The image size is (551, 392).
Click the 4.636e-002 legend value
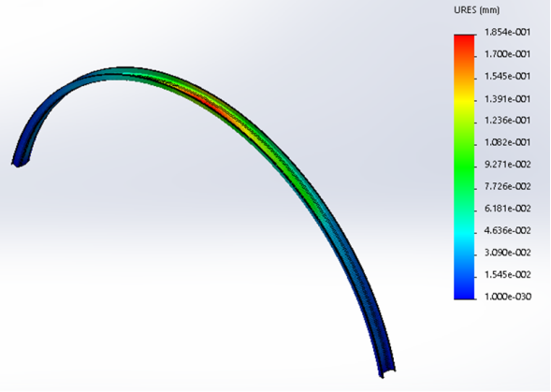click(507, 231)
